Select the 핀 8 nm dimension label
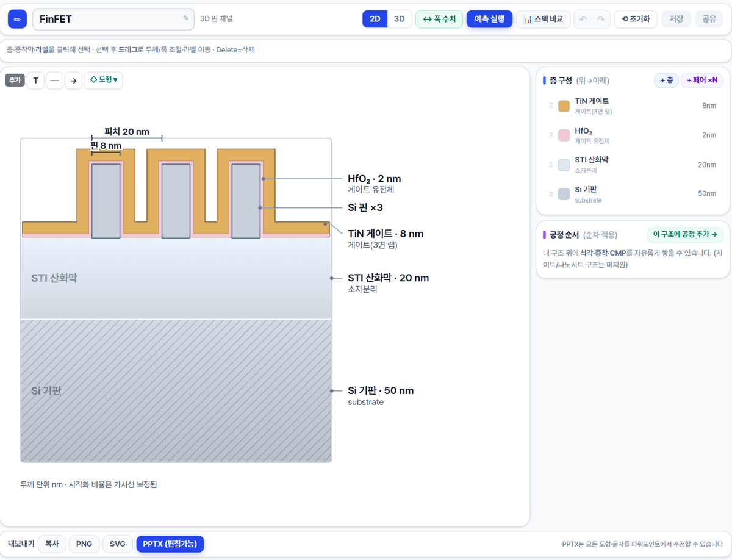 106,146
